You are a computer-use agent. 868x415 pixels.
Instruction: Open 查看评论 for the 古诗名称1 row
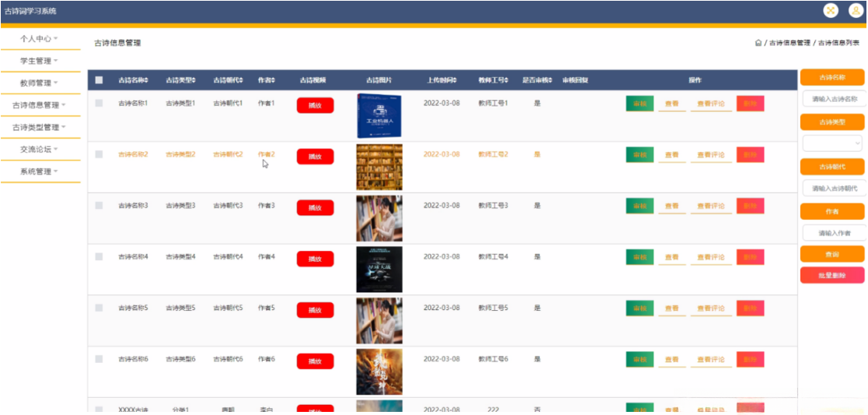point(711,103)
